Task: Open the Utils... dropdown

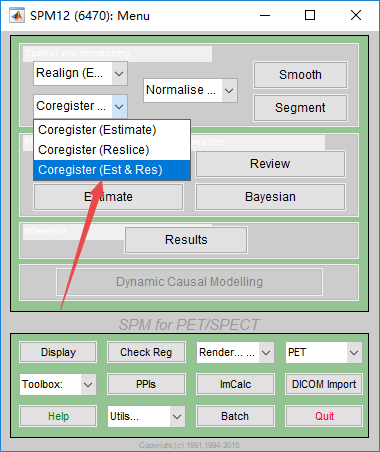Action: click(146, 416)
